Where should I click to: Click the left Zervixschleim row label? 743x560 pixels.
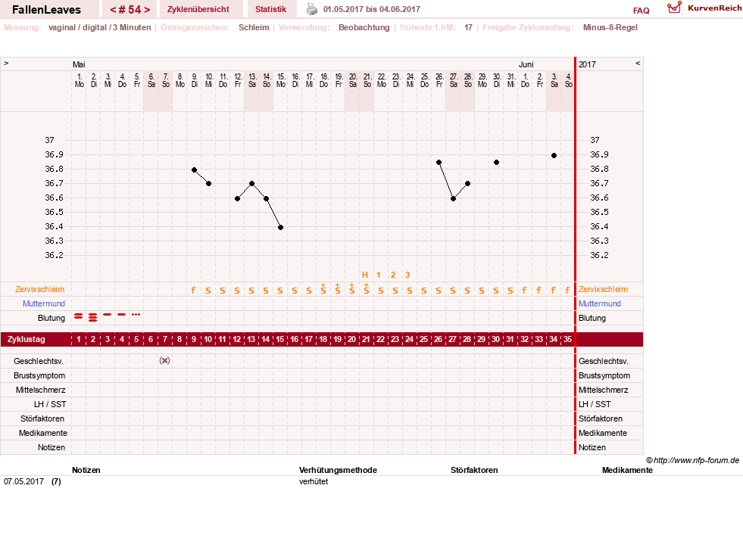tap(40, 289)
